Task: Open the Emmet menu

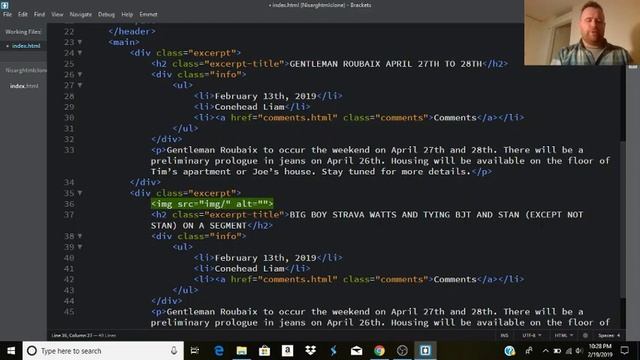Action: click(x=148, y=14)
